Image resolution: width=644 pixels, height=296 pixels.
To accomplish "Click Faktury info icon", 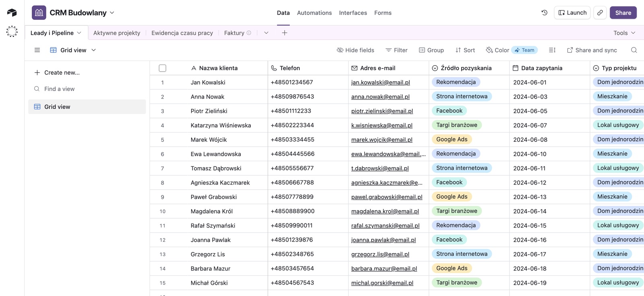I will (249, 33).
